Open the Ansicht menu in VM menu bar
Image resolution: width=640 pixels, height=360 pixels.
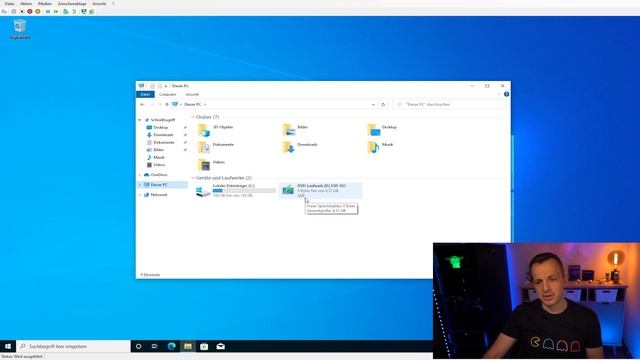[x=99, y=4]
